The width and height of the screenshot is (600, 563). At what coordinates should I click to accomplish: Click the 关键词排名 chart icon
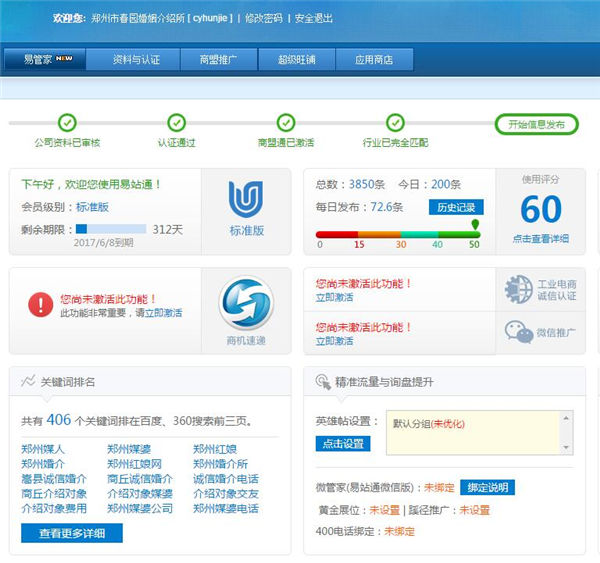point(27,382)
